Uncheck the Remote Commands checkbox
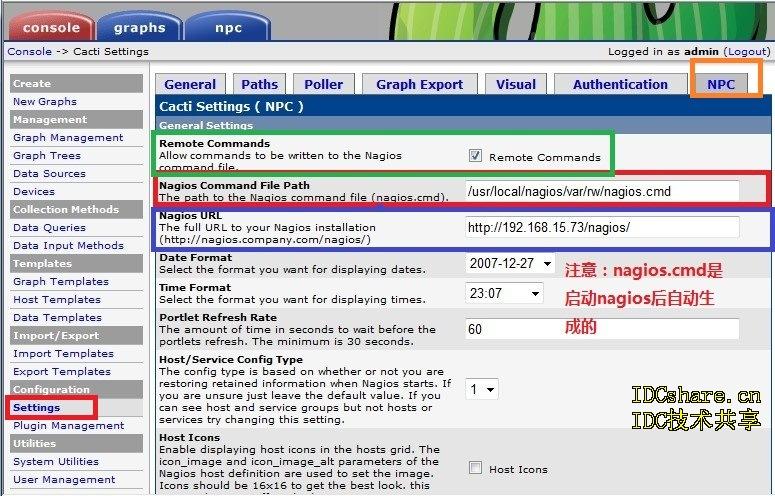The width and height of the screenshot is (775, 496). click(475, 156)
